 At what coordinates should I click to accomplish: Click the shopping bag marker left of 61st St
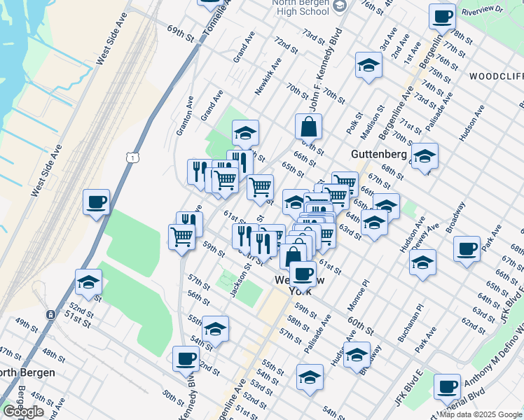(291, 255)
